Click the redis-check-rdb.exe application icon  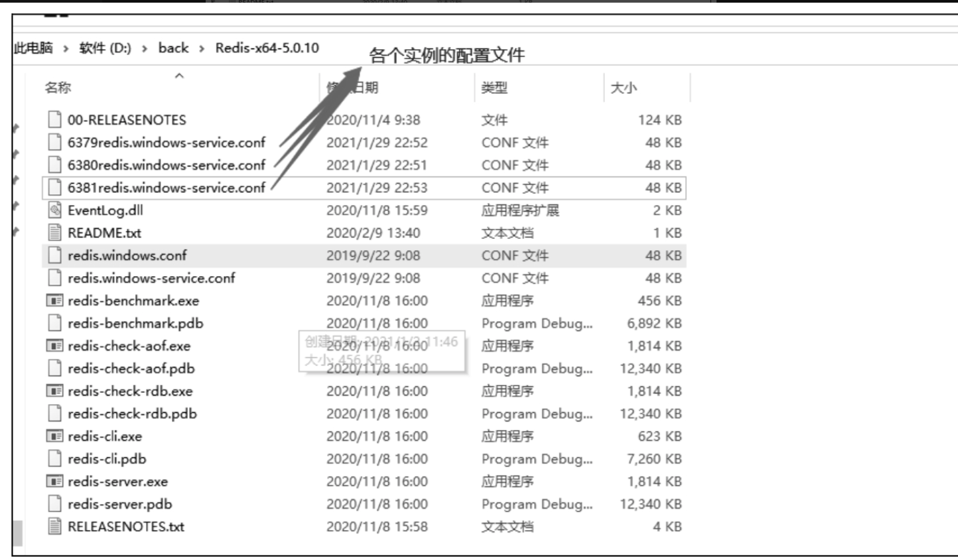tap(54, 391)
